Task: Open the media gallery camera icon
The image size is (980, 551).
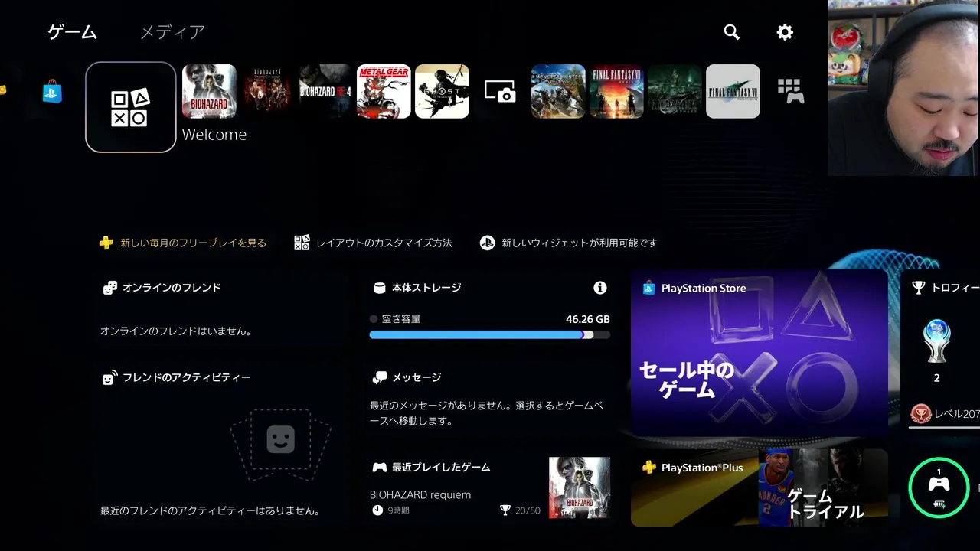Action: (500, 92)
